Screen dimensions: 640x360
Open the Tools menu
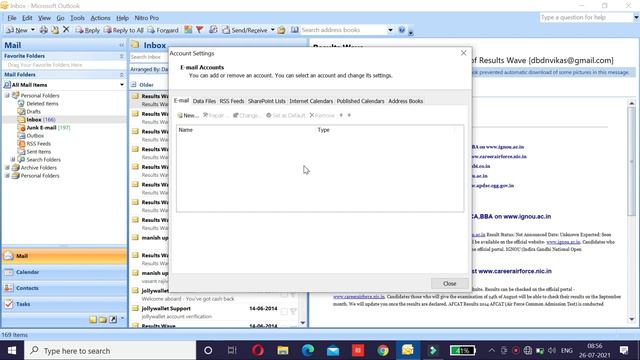tap(77, 18)
